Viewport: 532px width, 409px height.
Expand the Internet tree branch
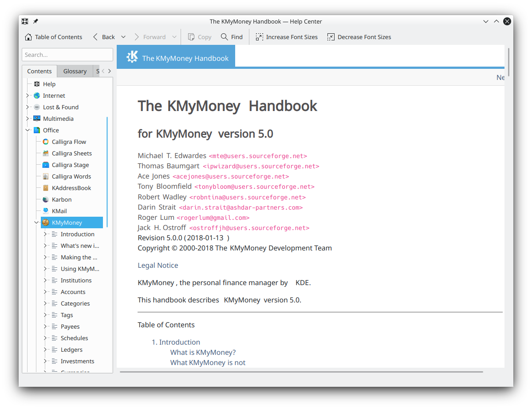point(28,95)
